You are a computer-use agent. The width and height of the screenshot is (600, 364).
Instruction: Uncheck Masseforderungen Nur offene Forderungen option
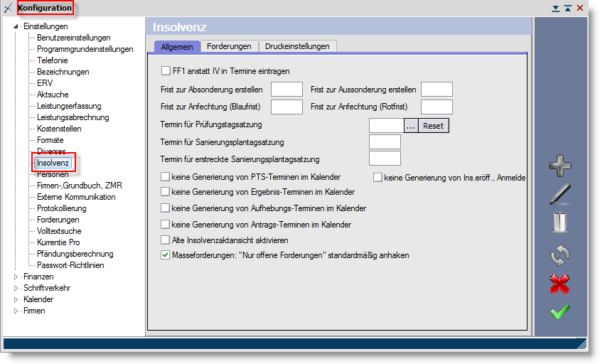point(165,255)
